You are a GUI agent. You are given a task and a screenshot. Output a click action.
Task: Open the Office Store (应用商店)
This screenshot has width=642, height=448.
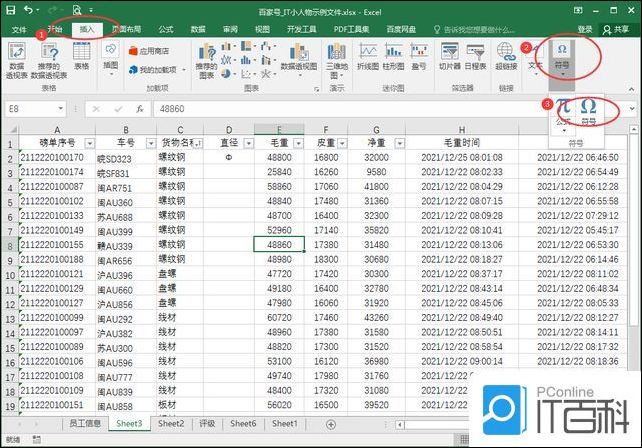(149, 51)
